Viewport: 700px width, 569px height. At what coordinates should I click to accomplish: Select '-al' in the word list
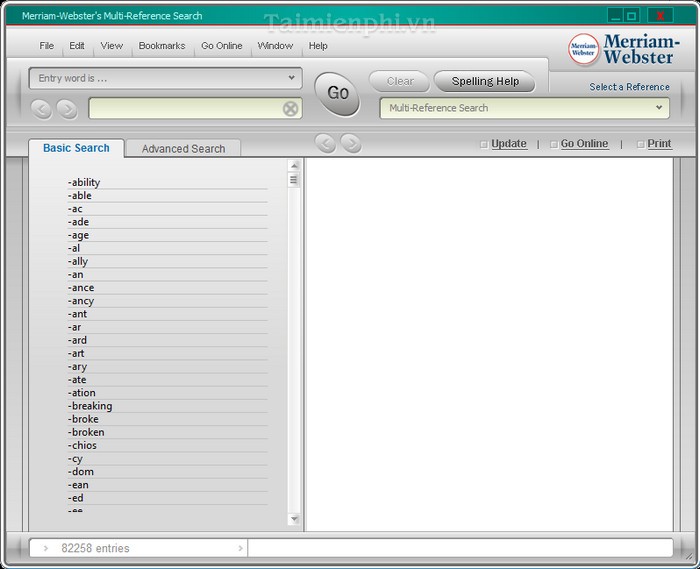tap(74, 248)
